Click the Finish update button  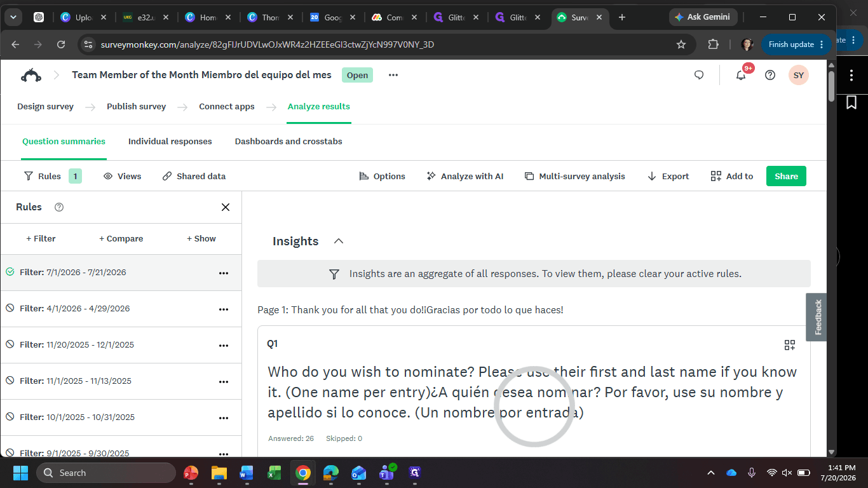(796, 44)
